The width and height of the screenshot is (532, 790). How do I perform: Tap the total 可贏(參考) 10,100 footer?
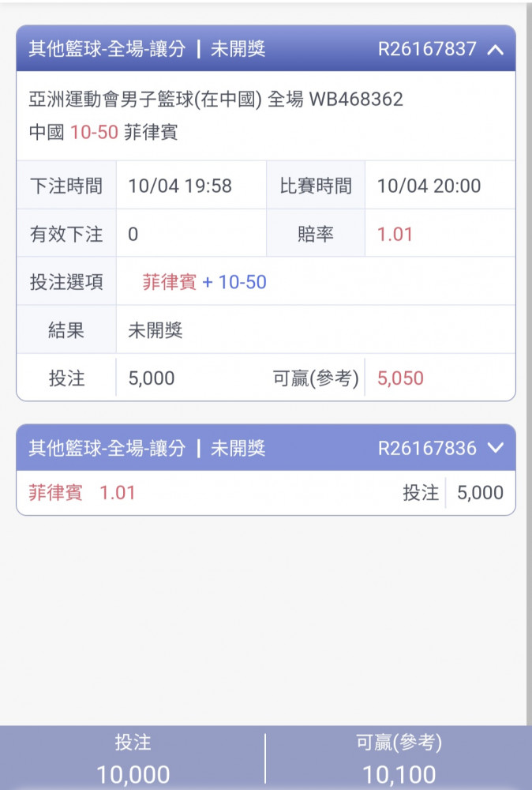[399, 758]
